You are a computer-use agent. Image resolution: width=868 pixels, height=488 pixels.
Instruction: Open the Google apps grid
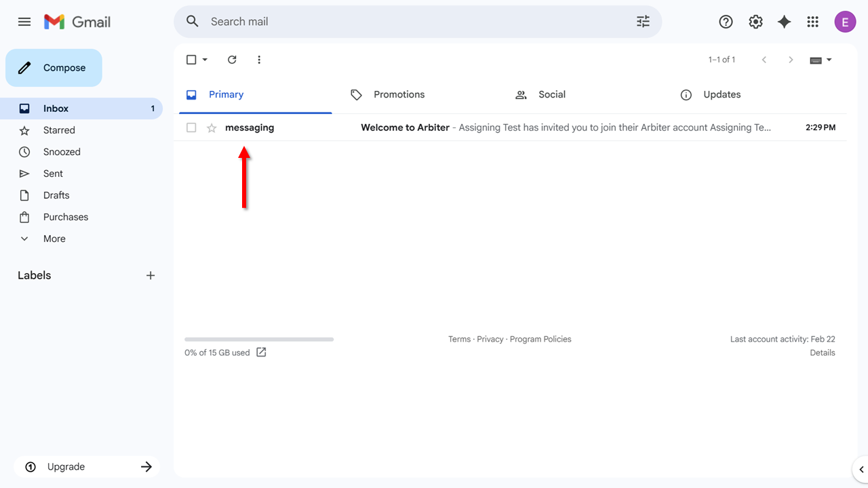tap(813, 22)
